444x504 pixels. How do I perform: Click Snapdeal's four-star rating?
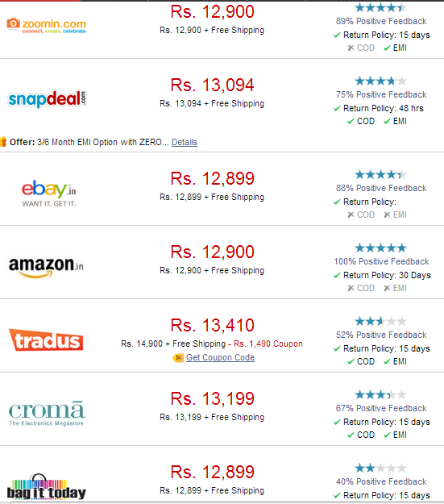(x=380, y=81)
